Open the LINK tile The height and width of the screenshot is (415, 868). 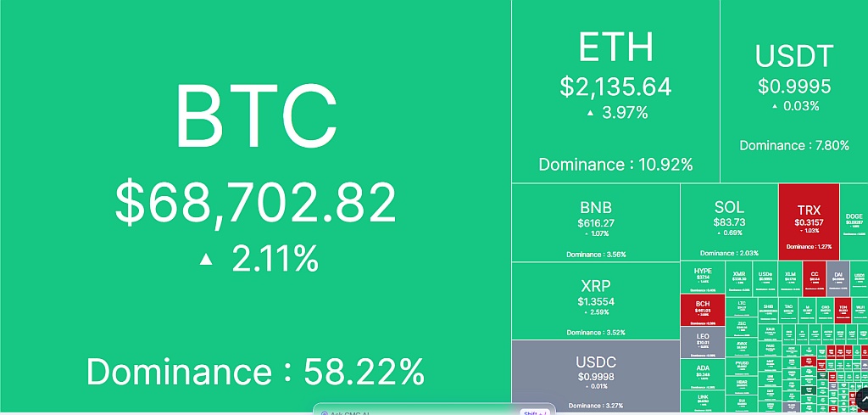pos(703,401)
